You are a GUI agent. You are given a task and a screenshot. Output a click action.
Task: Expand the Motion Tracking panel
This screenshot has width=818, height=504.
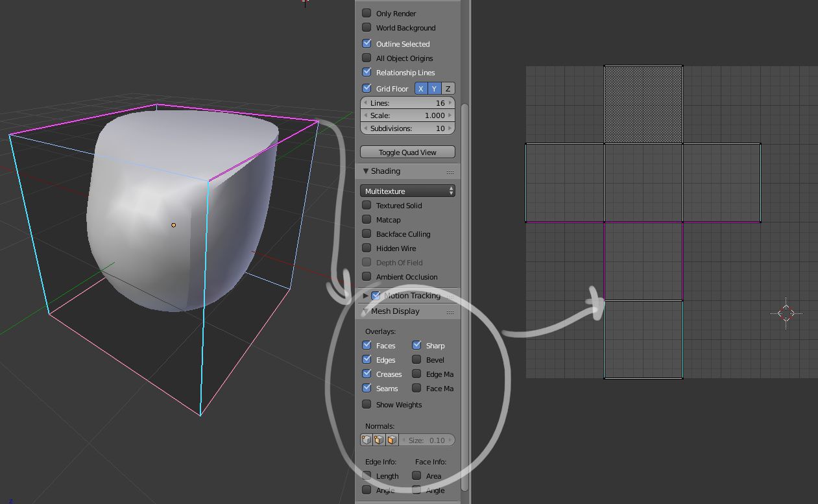click(366, 296)
